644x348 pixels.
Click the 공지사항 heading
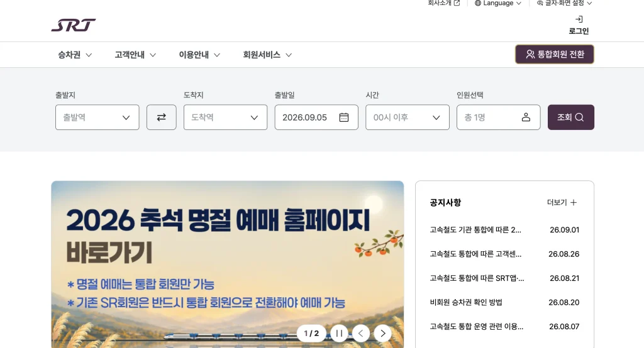445,202
